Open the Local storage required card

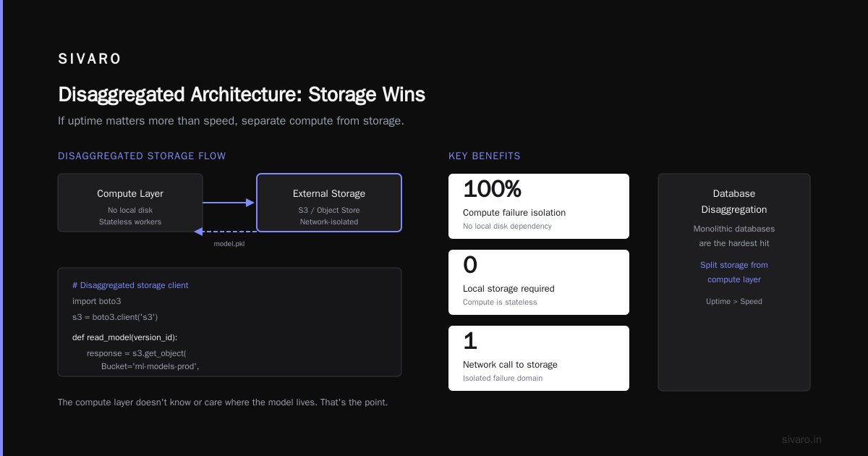tap(539, 282)
